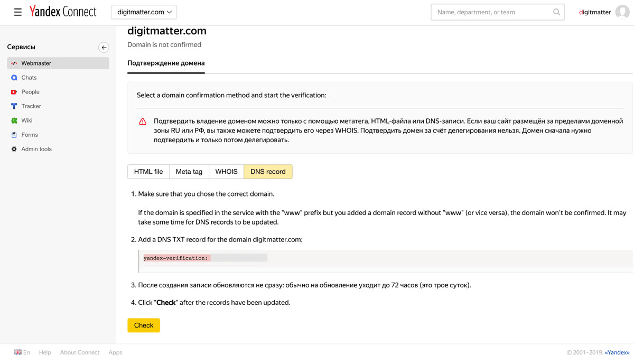634x364 pixels.
Task: Click the red warning triangle icon
Action: point(143,122)
